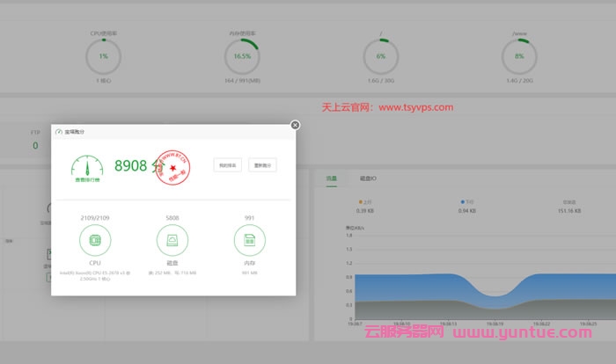
Task: Click the red circular stamp seal
Action: point(172,165)
